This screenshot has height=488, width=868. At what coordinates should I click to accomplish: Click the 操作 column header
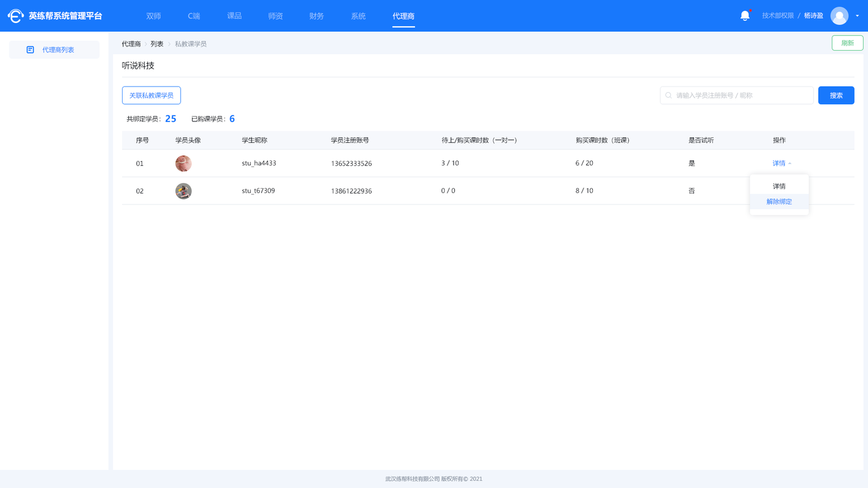[779, 140]
